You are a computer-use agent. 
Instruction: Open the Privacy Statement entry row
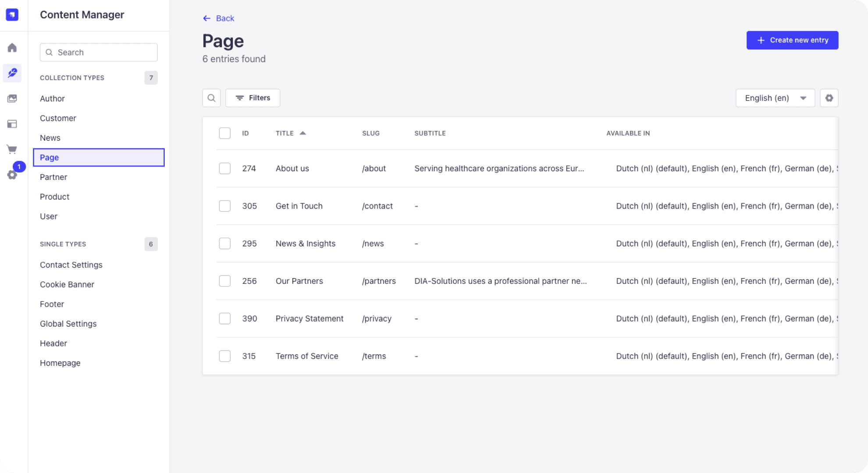[x=309, y=318]
